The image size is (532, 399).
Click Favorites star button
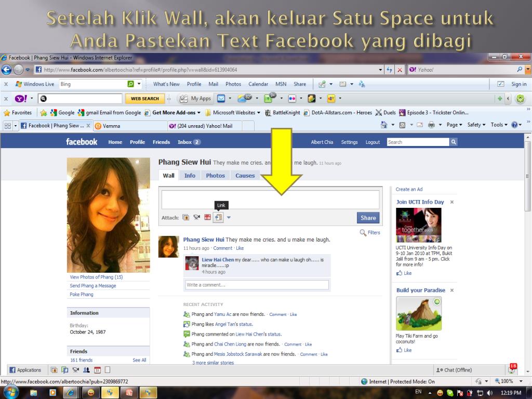(18, 113)
